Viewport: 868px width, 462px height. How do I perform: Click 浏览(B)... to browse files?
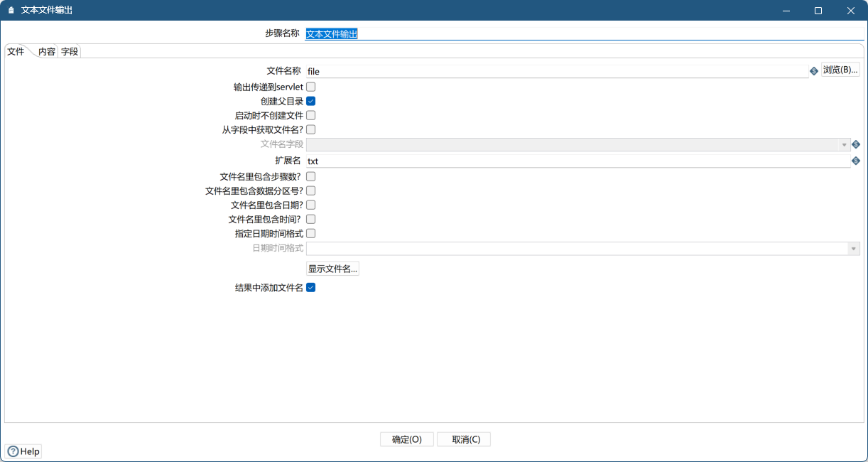840,70
